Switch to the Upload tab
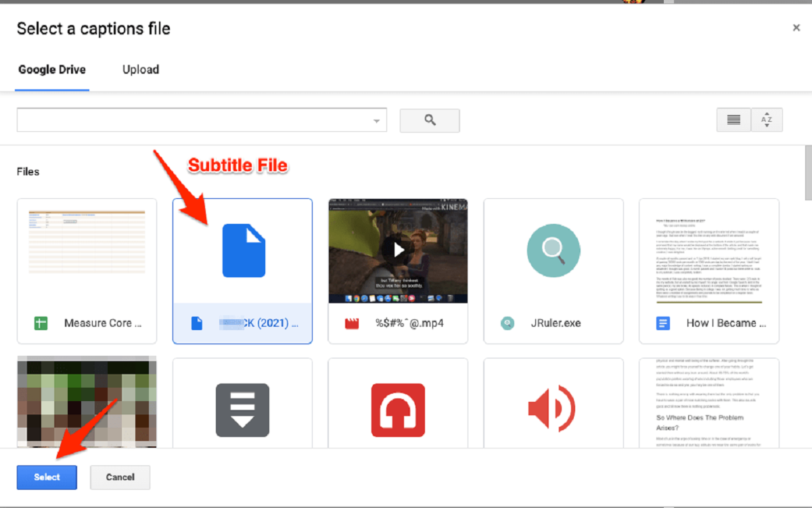This screenshot has height=508, width=812. (141, 70)
